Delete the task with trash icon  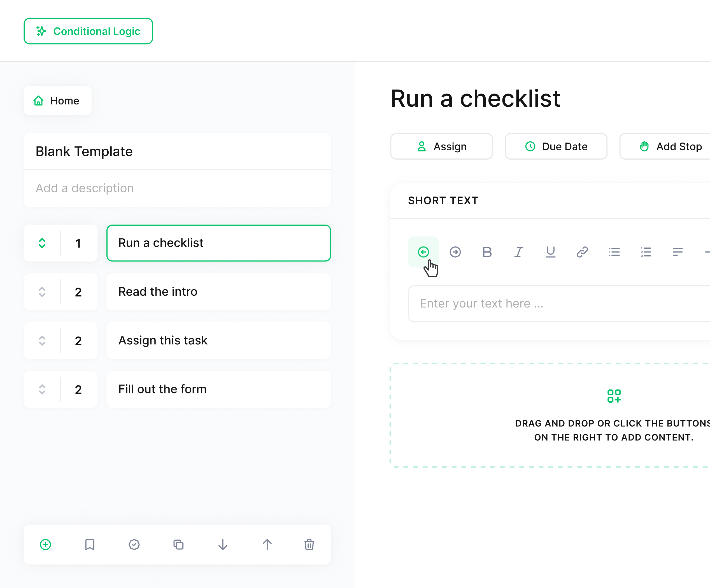(x=309, y=544)
